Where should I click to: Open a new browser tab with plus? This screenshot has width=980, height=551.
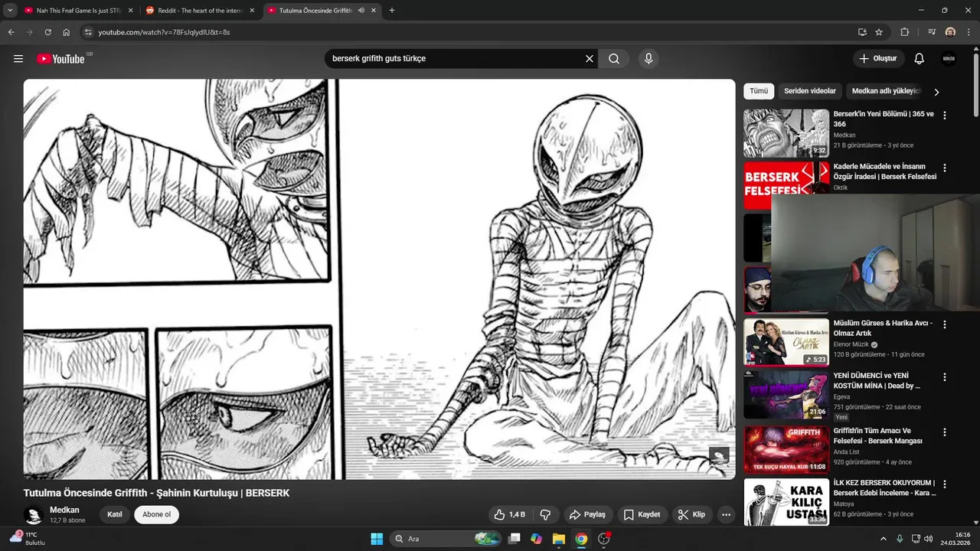[x=392, y=11]
